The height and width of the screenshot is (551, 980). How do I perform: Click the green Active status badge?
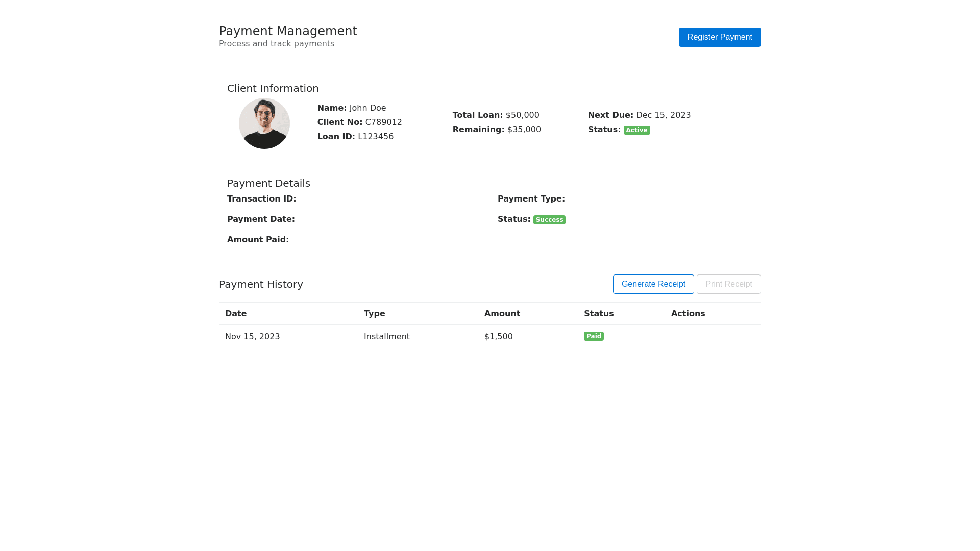[x=636, y=130]
